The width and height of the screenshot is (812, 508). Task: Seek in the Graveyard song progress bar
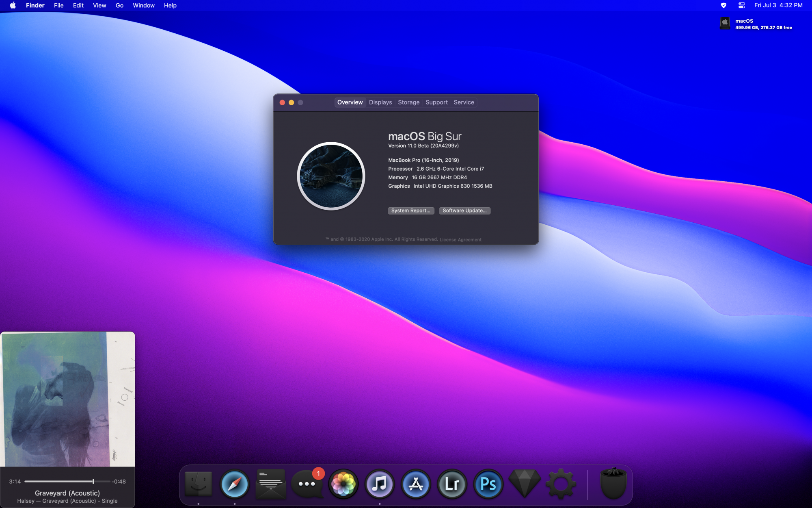coord(67,482)
